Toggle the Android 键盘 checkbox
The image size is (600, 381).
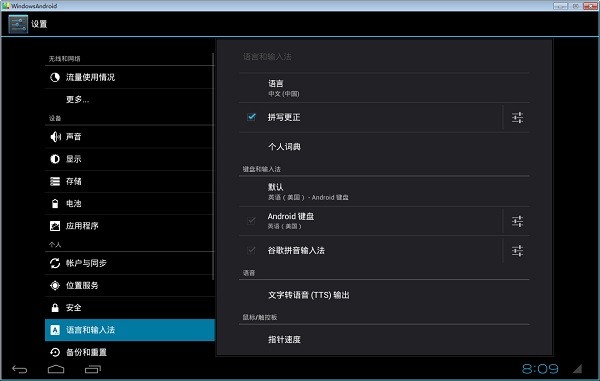[251, 221]
